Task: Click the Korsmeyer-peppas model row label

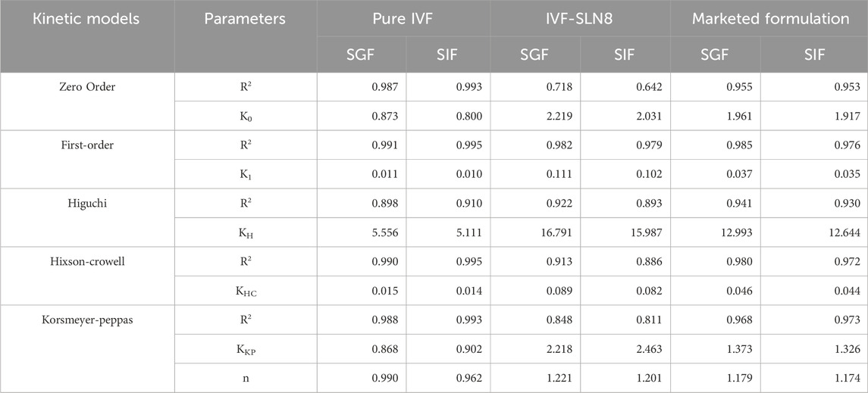Action: click(x=87, y=321)
